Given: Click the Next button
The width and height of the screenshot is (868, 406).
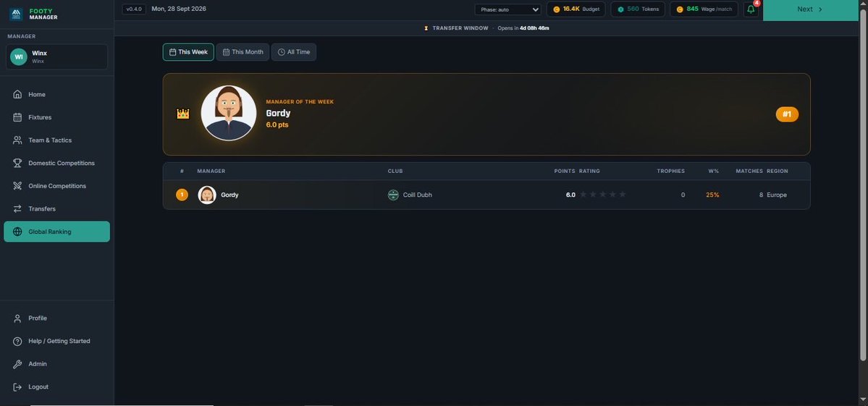Looking at the screenshot, I should pyautogui.click(x=810, y=9).
